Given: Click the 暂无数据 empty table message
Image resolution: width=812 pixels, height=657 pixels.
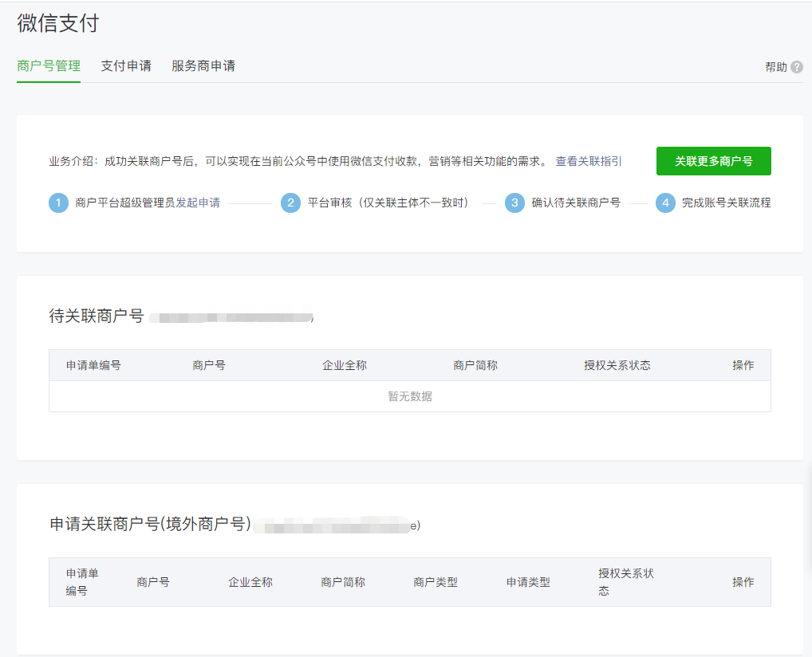Looking at the screenshot, I should click(410, 396).
